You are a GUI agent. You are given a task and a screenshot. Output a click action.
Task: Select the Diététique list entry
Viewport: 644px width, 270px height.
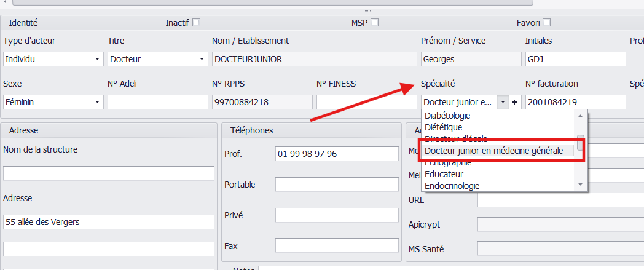point(444,127)
